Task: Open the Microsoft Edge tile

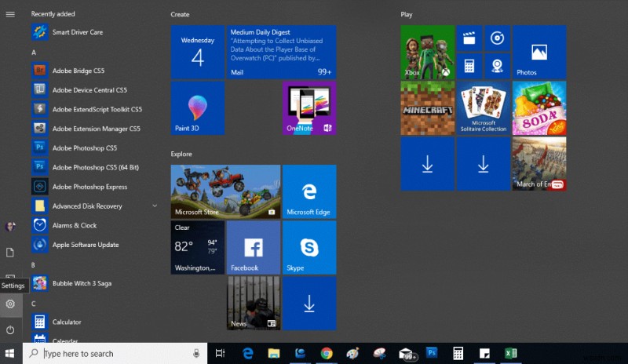Action: (x=309, y=191)
